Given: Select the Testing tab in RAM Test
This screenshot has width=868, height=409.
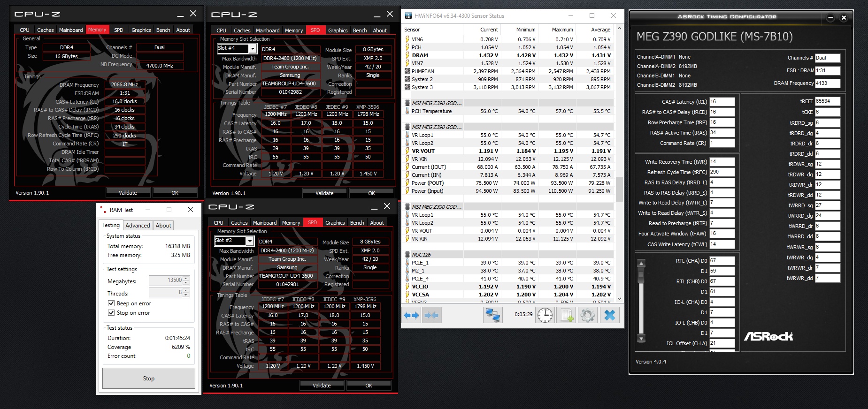Looking at the screenshot, I should (x=111, y=225).
